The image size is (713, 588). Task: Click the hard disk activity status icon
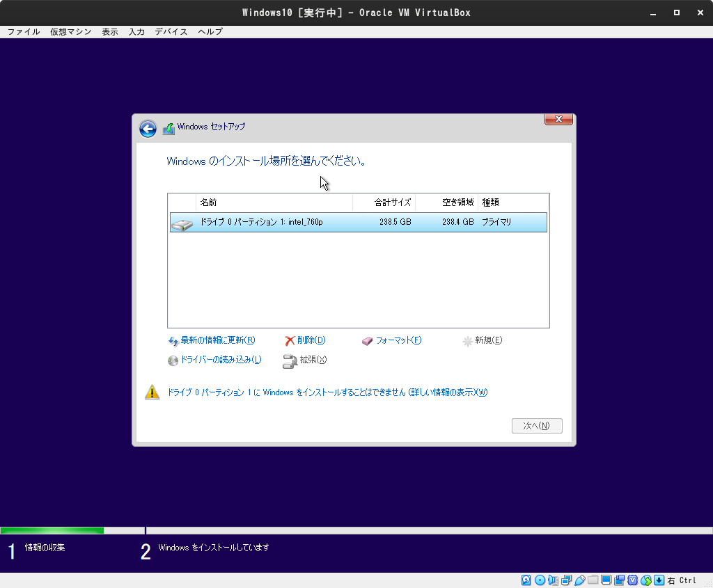pyautogui.click(x=526, y=580)
